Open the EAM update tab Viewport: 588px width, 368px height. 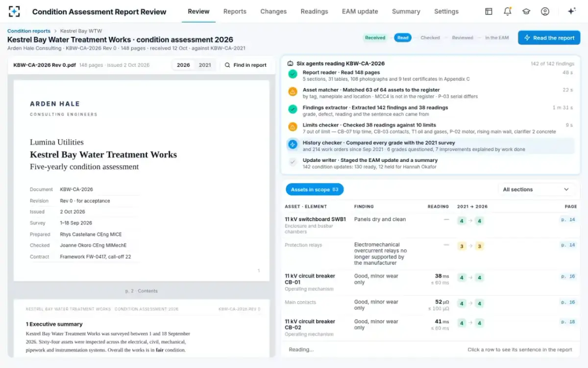click(x=360, y=11)
